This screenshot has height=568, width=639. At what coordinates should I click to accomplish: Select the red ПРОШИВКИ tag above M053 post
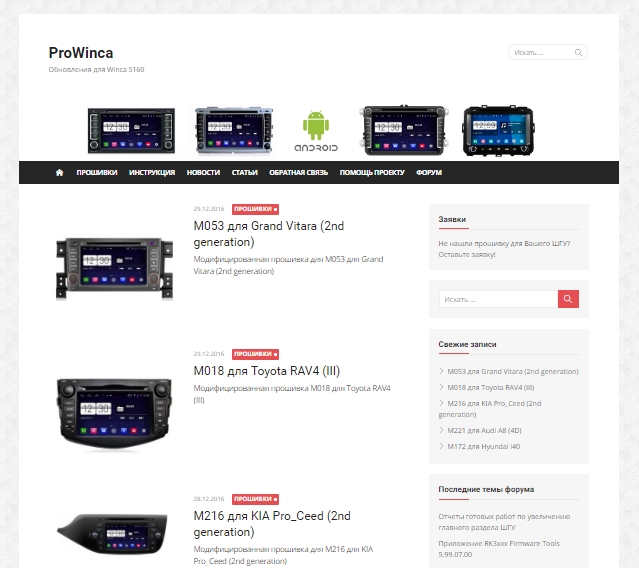(x=256, y=209)
